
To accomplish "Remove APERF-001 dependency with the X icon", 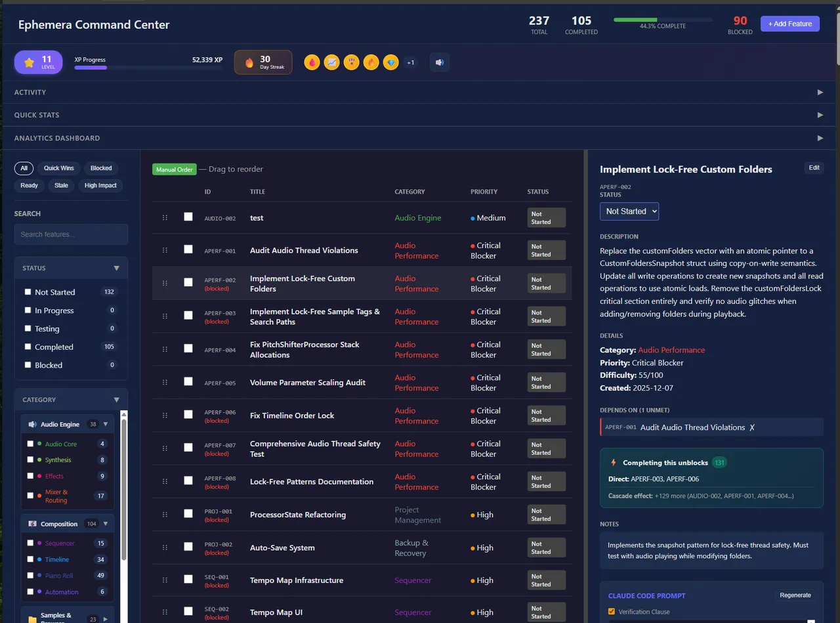I will (x=752, y=427).
